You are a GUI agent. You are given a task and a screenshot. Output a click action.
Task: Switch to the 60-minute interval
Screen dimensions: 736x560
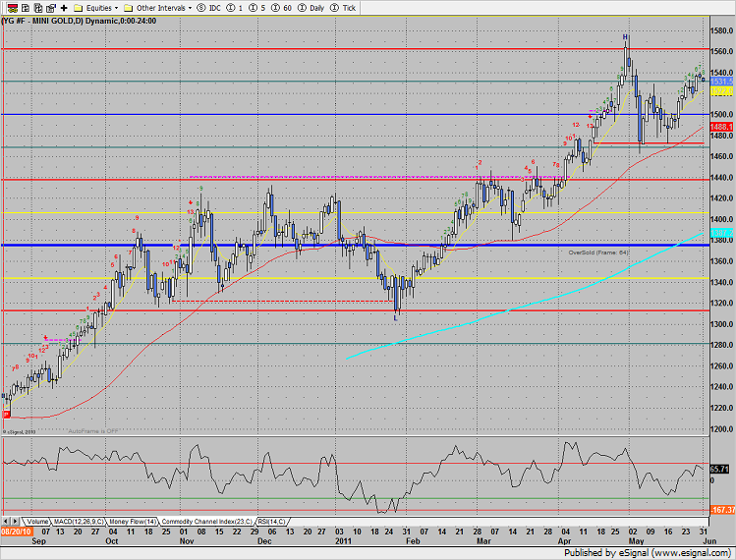click(x=282, y=8)
